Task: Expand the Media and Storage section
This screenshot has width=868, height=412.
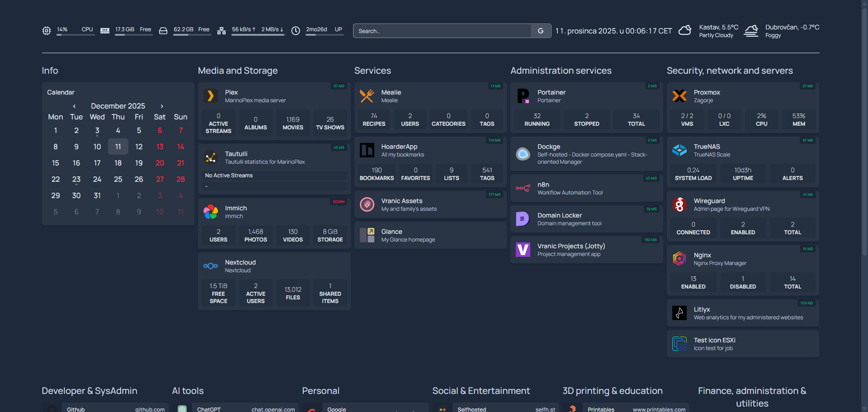Action: coord(238,71)
